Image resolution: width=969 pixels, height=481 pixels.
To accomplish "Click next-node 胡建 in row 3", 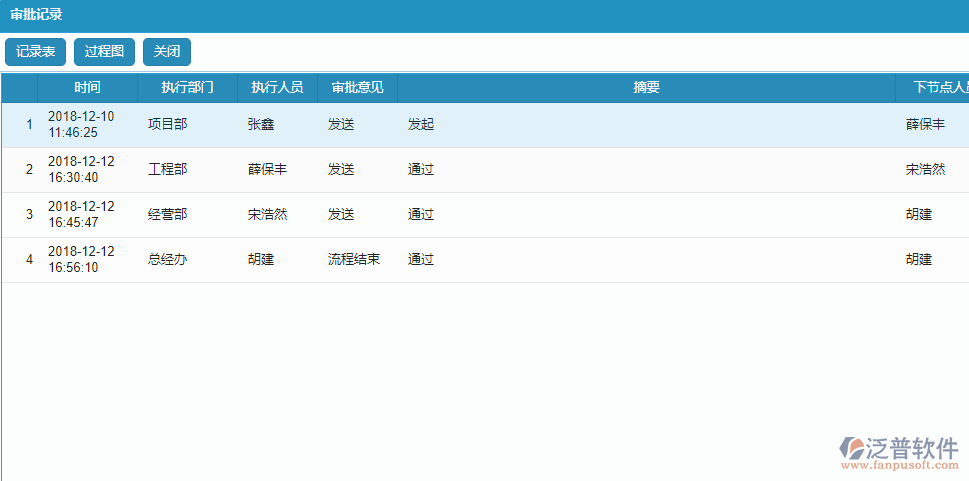I will (919, 215).
